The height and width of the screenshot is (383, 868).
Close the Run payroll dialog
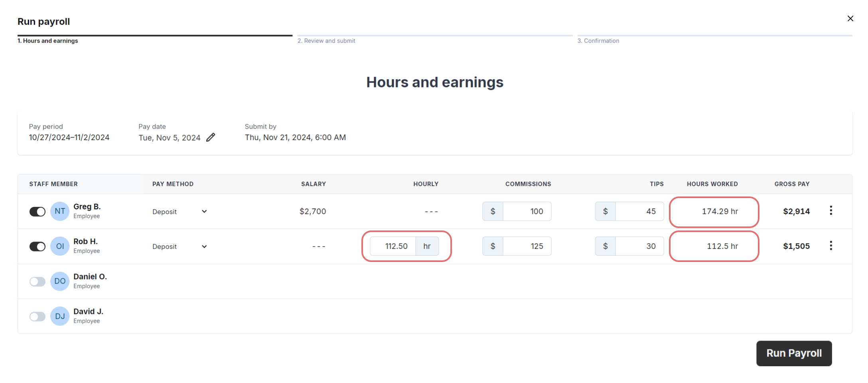[x=850, y=18]
